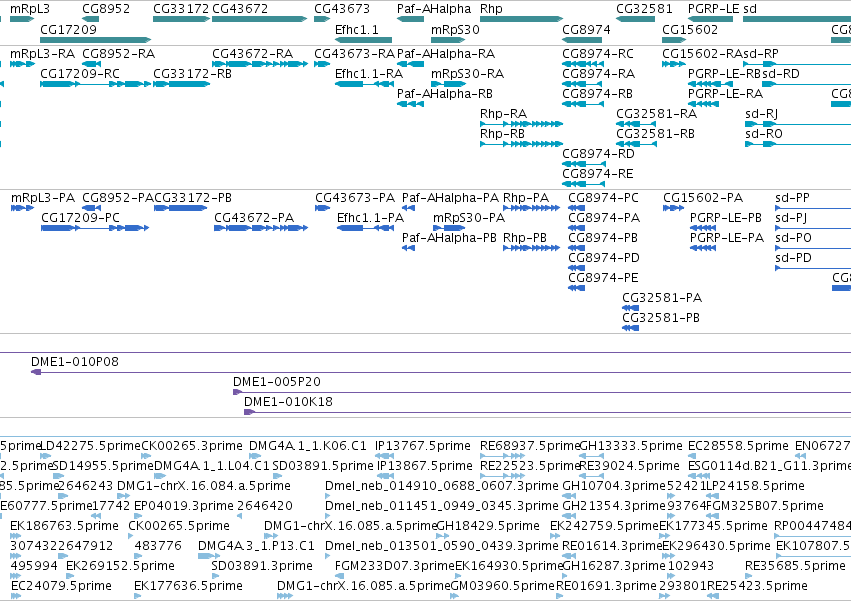Click transcript Rhp-RB
This screenshot has height=601, width=851.
pos(503,134)
